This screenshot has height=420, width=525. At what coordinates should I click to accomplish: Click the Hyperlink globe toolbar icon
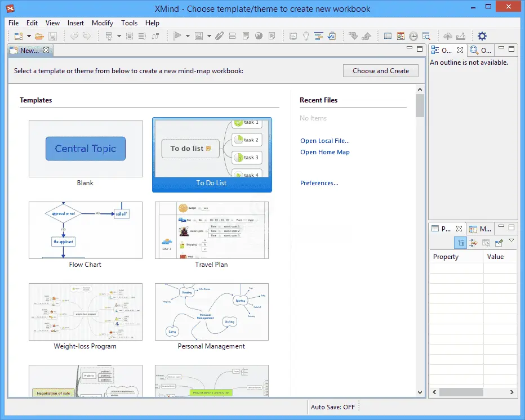pos(259,36)
